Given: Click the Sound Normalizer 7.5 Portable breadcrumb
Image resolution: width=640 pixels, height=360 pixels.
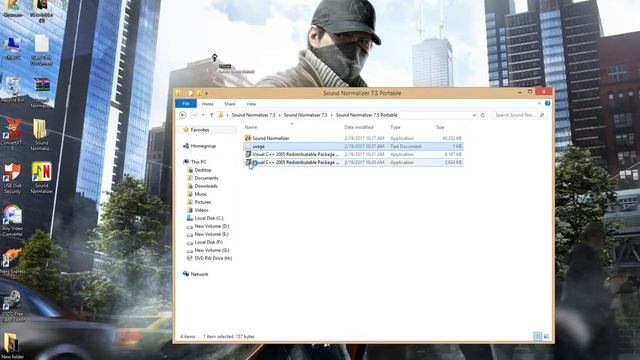Looking at the screenshot, I should point(366,115).
